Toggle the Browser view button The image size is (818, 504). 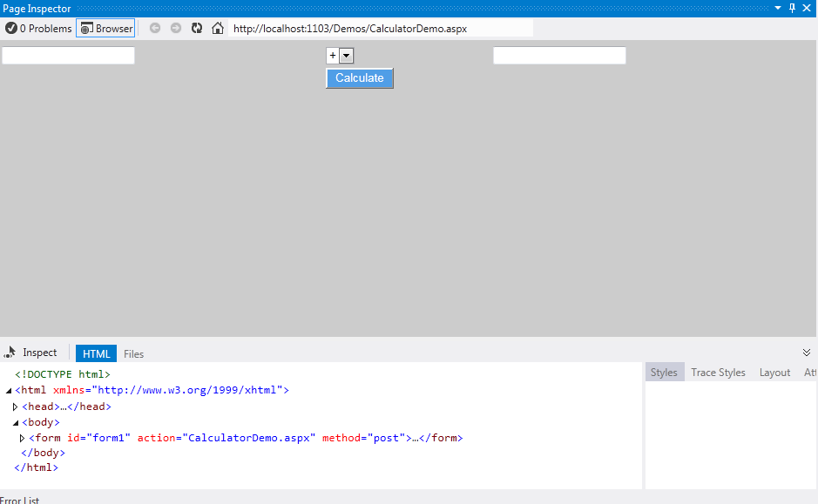106,28
